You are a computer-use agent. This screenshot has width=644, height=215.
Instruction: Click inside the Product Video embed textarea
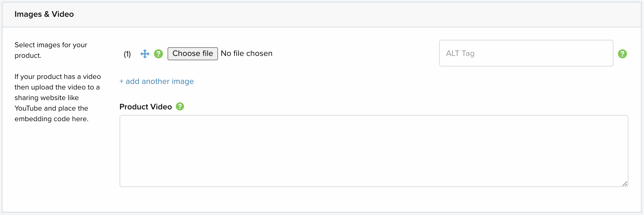[x=374, y=151]
